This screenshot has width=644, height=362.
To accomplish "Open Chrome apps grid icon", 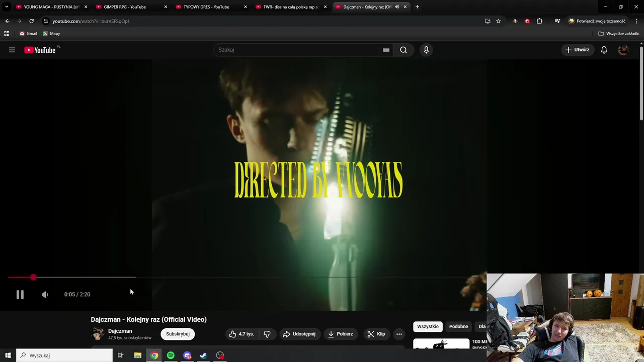I will (7, 34).
